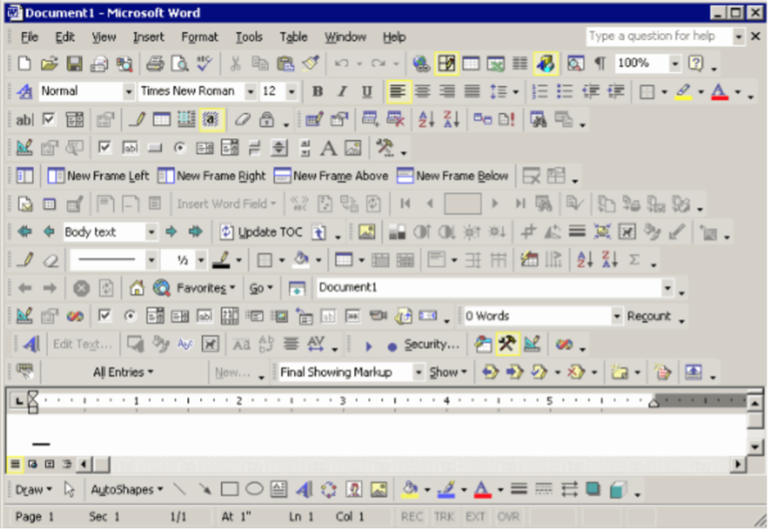771x532 pixels.
Task: Open the Edit menu
Action: (x=65, y=38)
